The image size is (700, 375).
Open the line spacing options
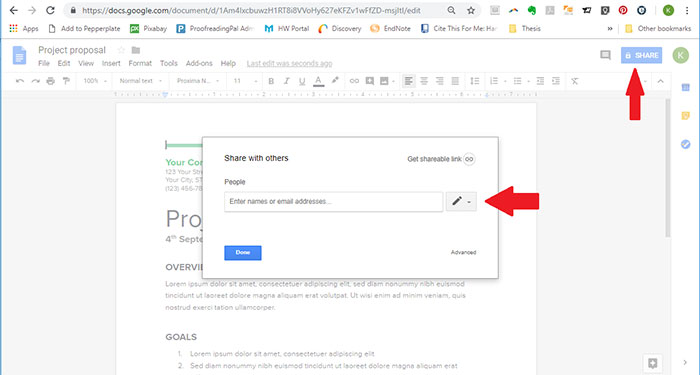click(x=475, y=81)
